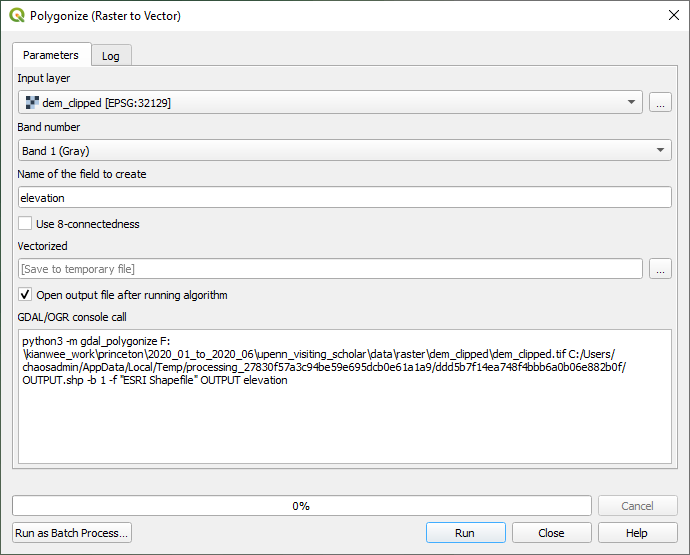Click the Vectorized output ellipsis button

click(660, 269)
